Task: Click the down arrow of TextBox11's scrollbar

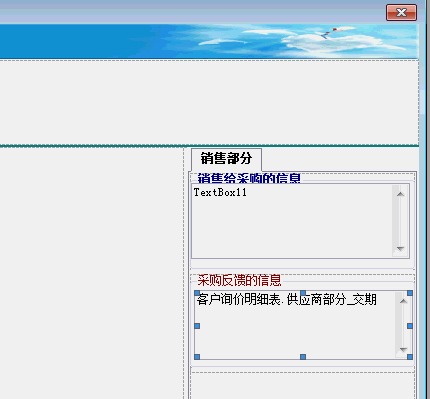Action: pos(400,249)
